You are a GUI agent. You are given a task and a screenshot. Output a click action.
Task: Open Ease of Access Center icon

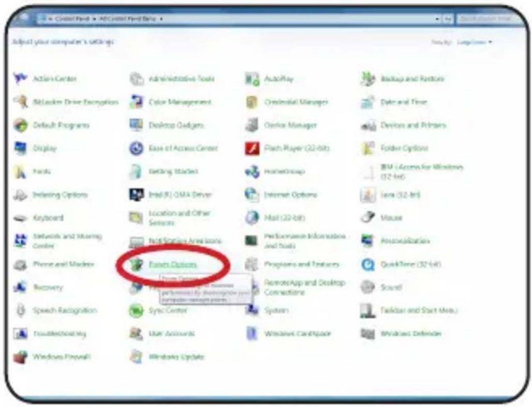point(136,148)
